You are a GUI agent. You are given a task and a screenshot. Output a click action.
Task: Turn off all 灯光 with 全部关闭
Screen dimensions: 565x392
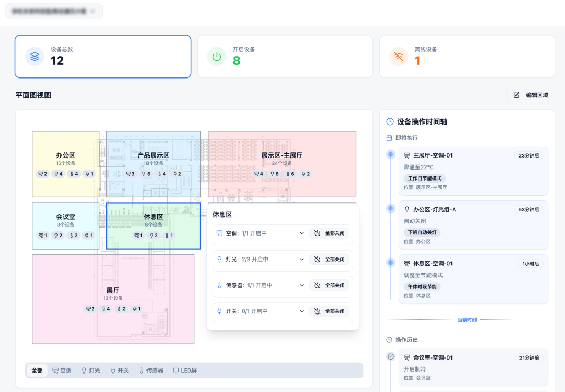click(x=330, y=259)
